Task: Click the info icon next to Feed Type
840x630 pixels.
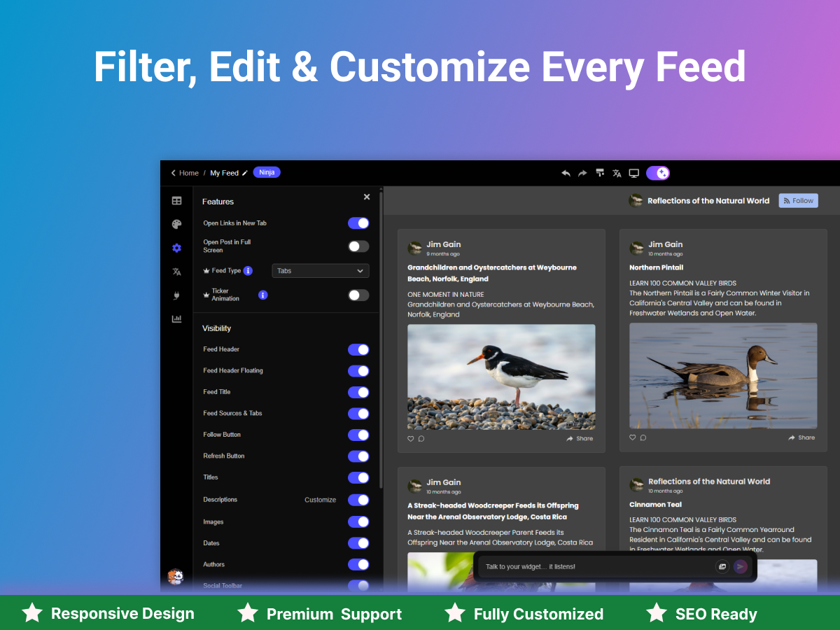Action: 248,271
